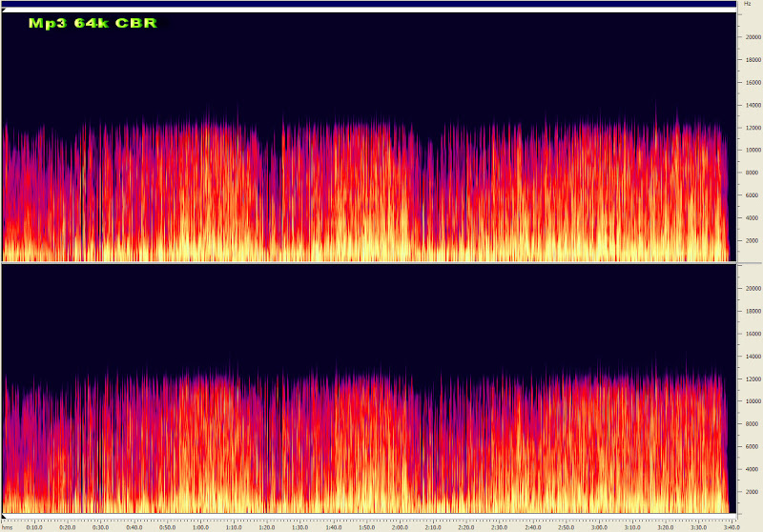
Task: Click 16000 on the lower channel frequency ruler
Action: click(751, 334)
